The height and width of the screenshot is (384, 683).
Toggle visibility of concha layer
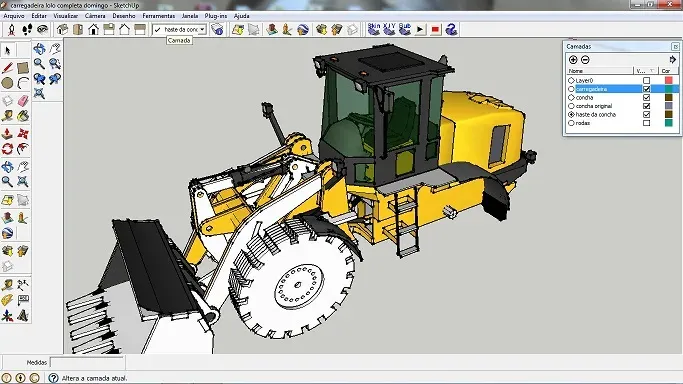(x=646, y=98)
